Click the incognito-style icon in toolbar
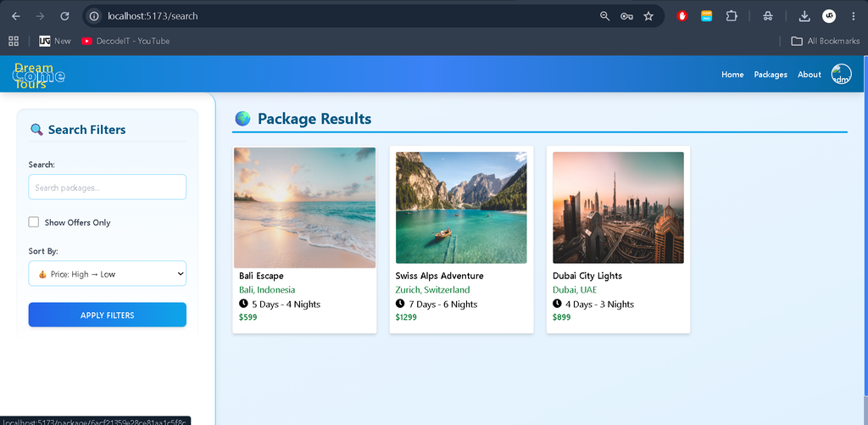This screenshot has height=425, width=868. pyautogui.click(x=767, y=16)
